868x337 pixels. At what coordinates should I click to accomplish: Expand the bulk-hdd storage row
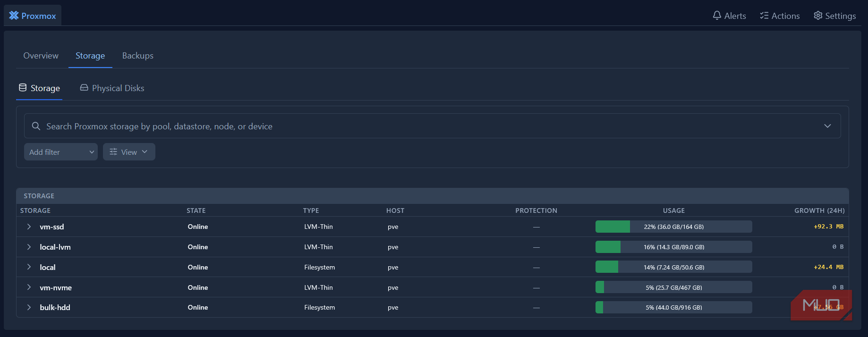(x=29, y=307)
